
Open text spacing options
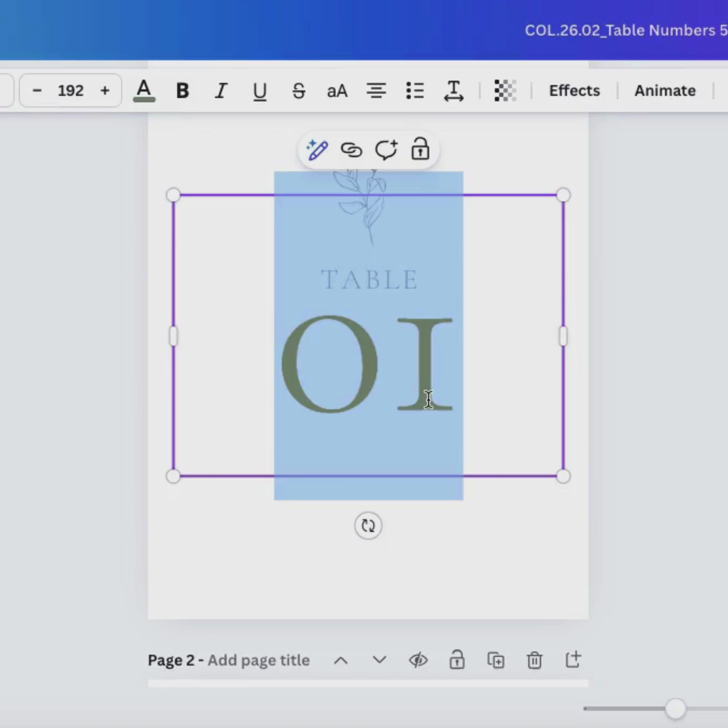pos(454,91)
